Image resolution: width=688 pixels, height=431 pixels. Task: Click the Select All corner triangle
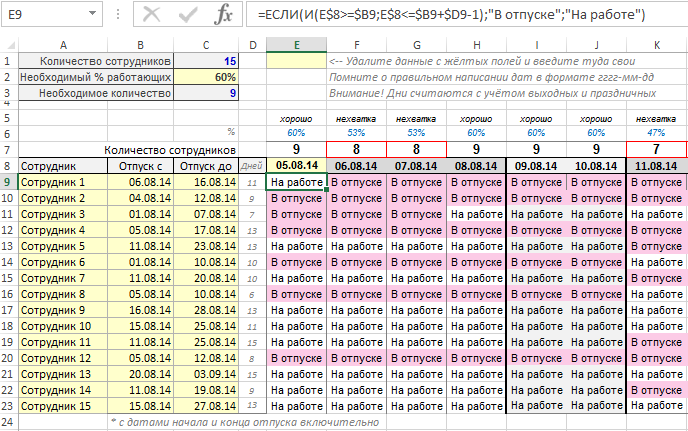pos(8,44)
